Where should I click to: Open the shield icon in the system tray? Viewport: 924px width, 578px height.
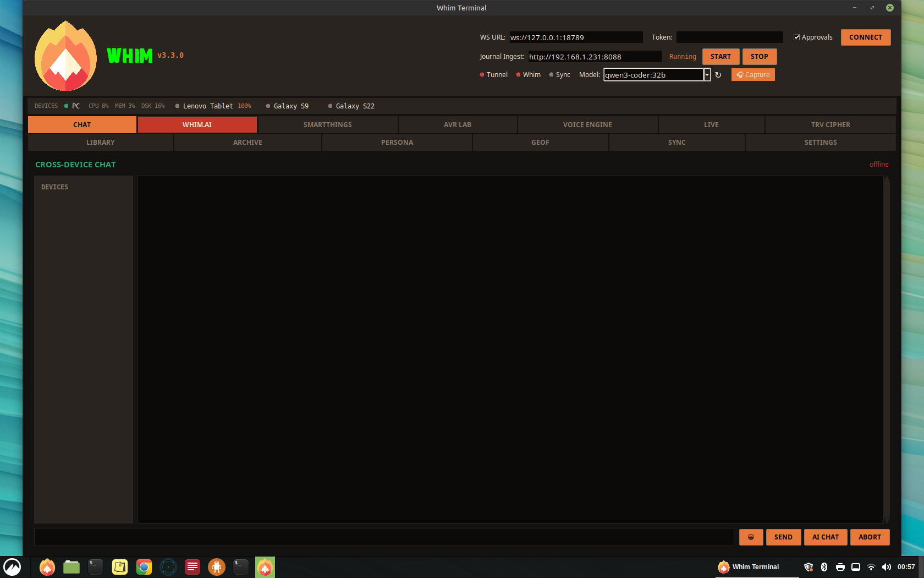click(x=809, y=567)
